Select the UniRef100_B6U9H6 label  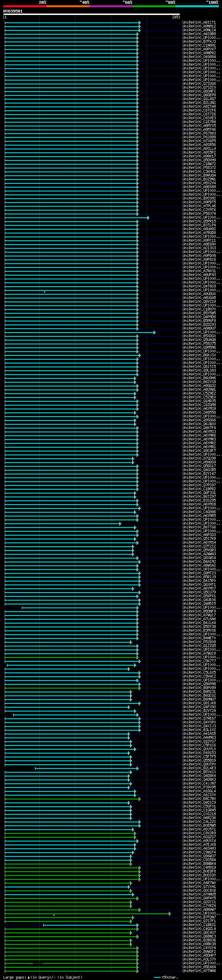pos(199,378)
